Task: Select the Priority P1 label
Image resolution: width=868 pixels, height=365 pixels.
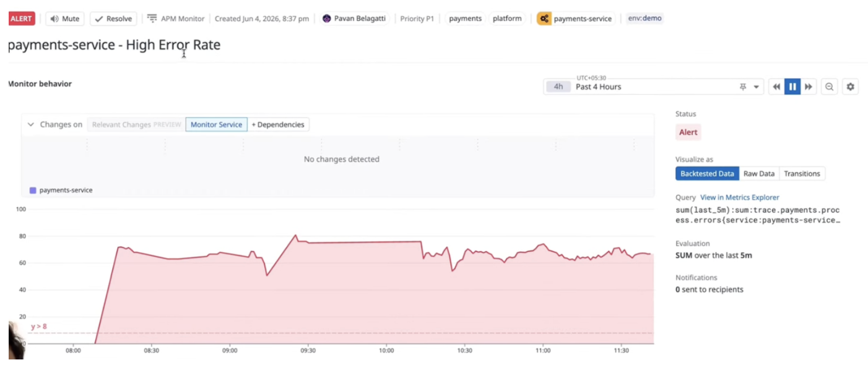Action: 417,19
